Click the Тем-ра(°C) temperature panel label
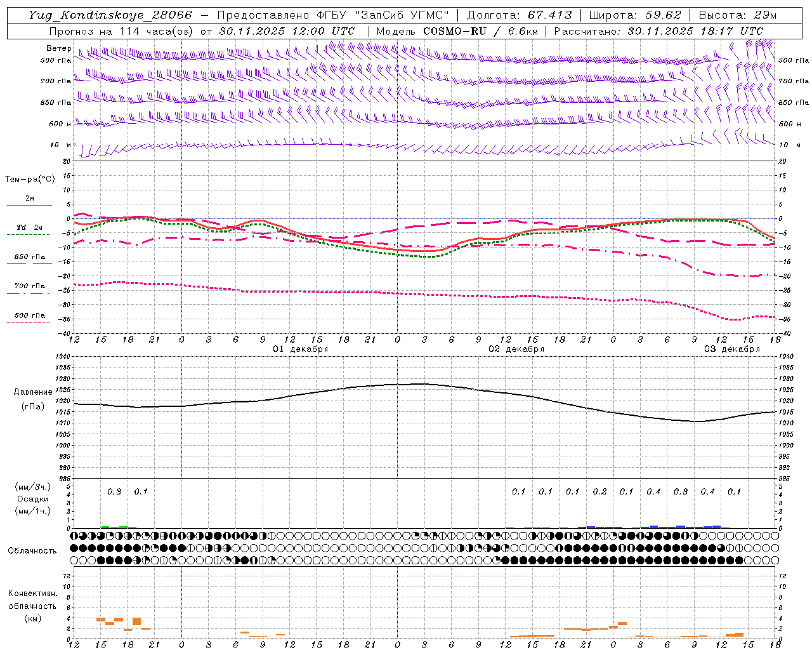Viewport: 812px width, 650px height. tap(30, 180)
